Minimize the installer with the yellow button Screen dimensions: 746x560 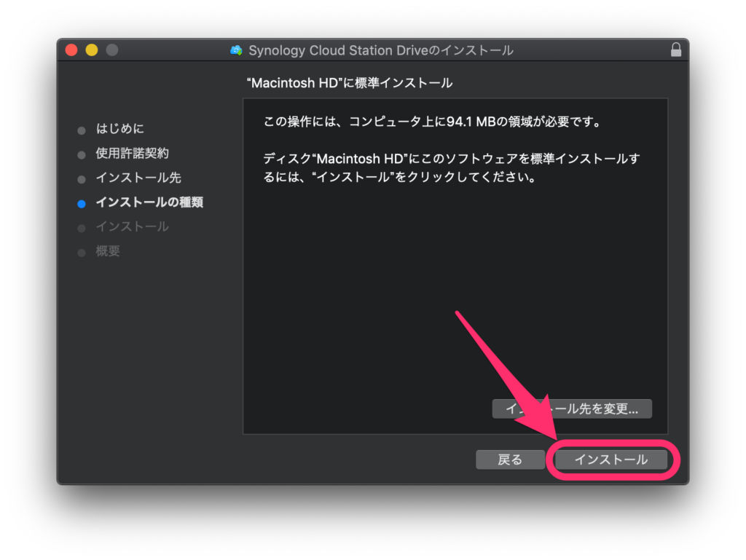92,50
